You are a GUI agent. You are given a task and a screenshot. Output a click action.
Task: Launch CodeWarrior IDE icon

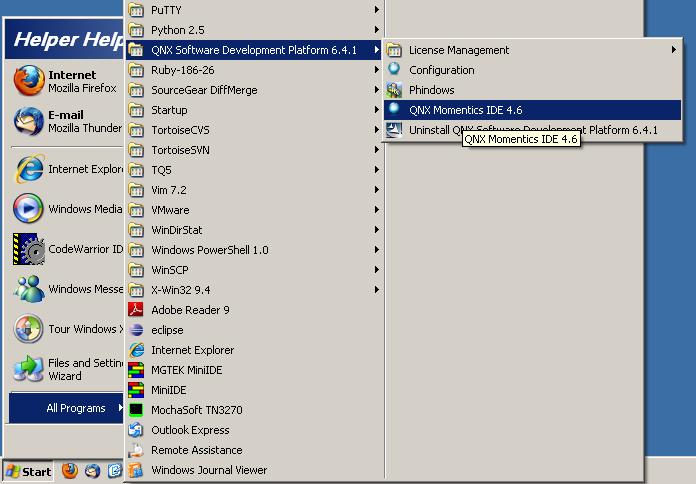click(28, 249)
